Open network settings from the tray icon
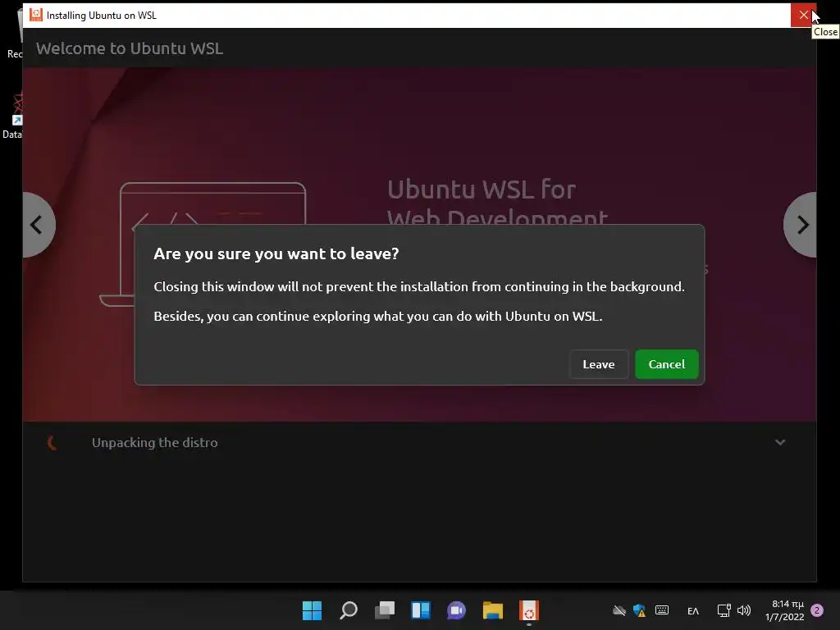The height and width of the screenshot is (630, 840). [x=724, y=610]
